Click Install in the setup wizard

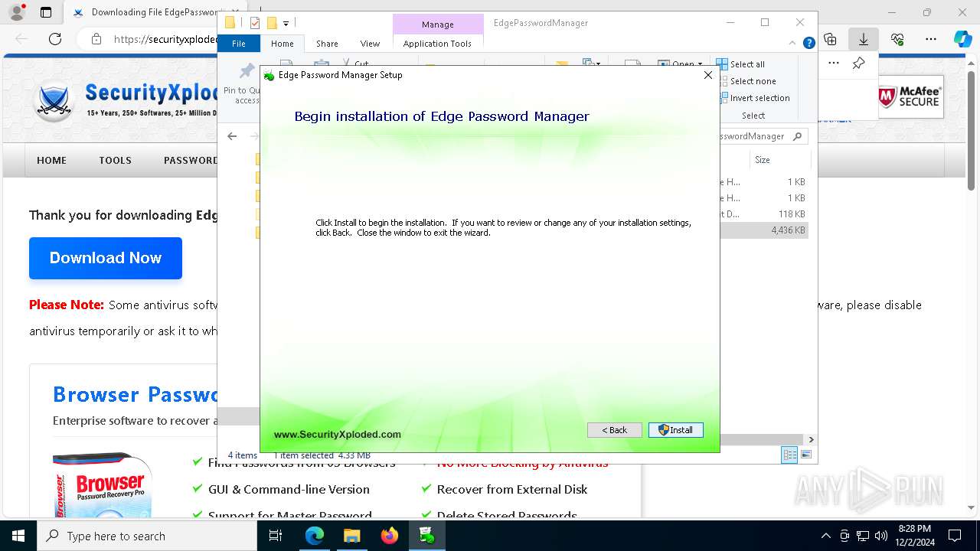(x=675, y=430)
